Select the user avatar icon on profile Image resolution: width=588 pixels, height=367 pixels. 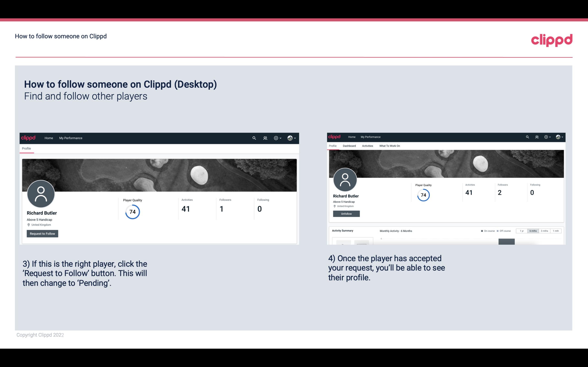[x=41, y=194]
